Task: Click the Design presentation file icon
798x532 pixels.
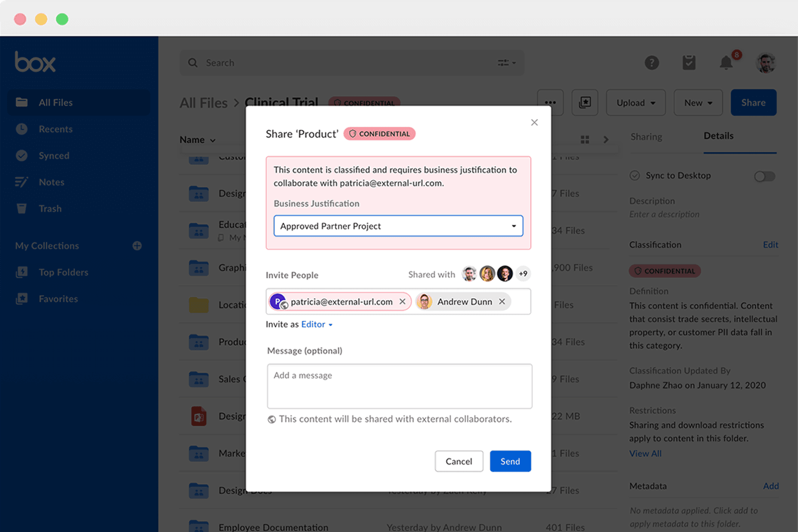Action: pos(199,416)
